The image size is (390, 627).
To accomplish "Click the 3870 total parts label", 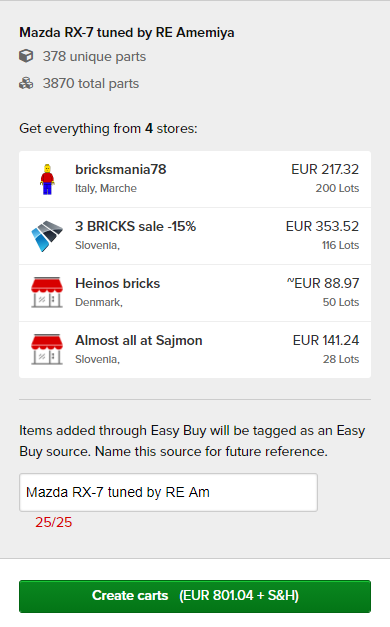I will point(91,84).
